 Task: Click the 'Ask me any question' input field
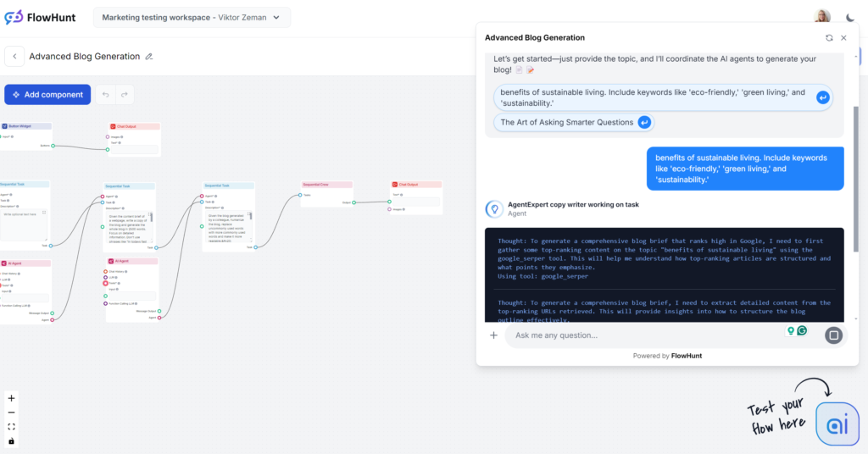point(644,335)
